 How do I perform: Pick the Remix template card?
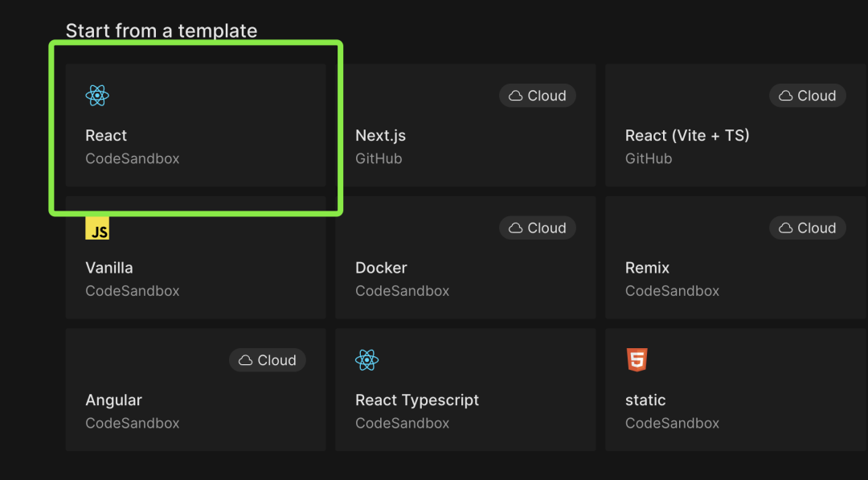736,257
